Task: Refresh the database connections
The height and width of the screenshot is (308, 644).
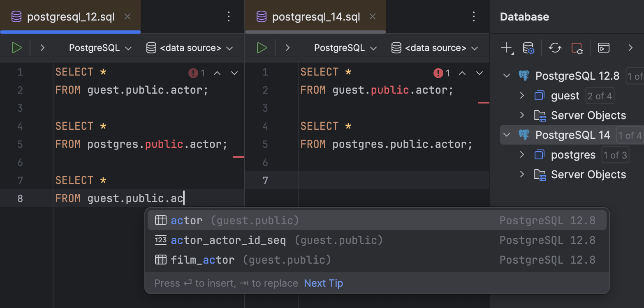Action: click(555, 48)
